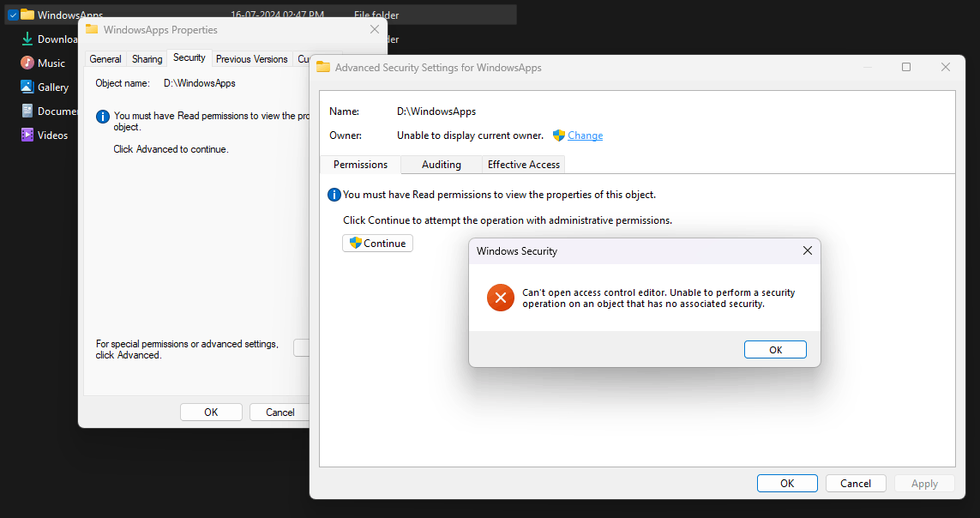Click the Object name path in WindowsApps Properties
This screenshot has width=980, height=518.
click(x=200, y=82)
